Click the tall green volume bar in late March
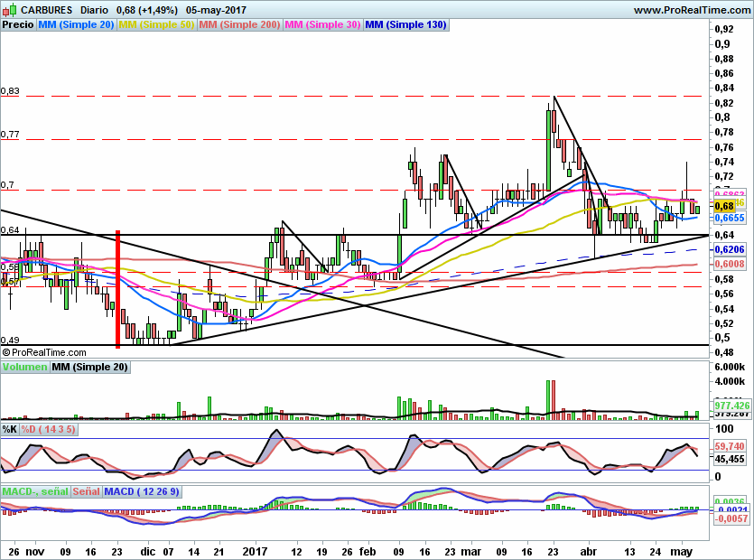The image size is (754, 560). [548, 400]
